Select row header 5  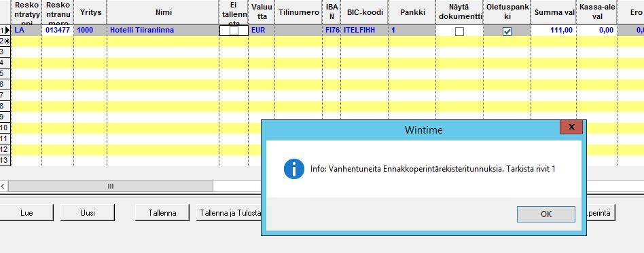(x=5, y=73)
